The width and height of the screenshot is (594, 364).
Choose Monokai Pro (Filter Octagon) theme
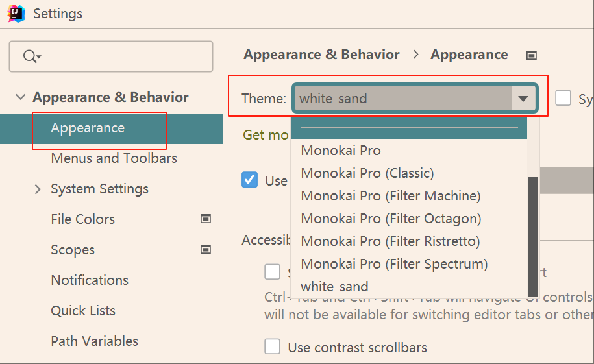(391, 219)
